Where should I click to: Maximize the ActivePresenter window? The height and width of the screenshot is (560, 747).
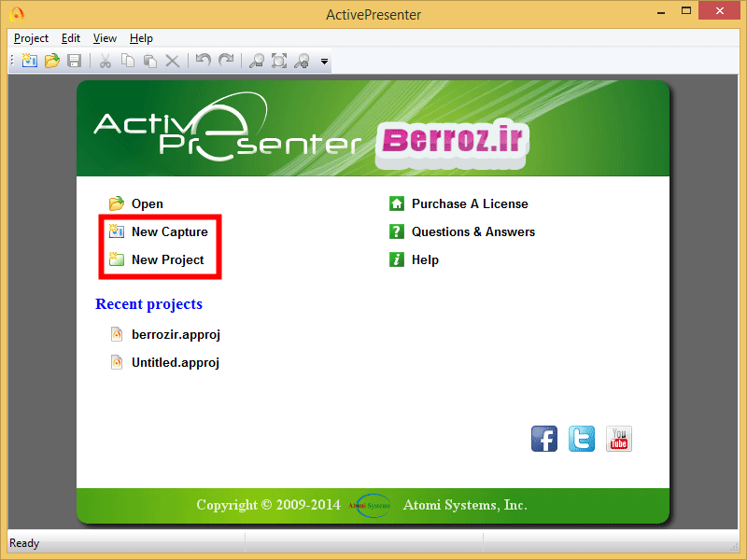coord(686,11)
